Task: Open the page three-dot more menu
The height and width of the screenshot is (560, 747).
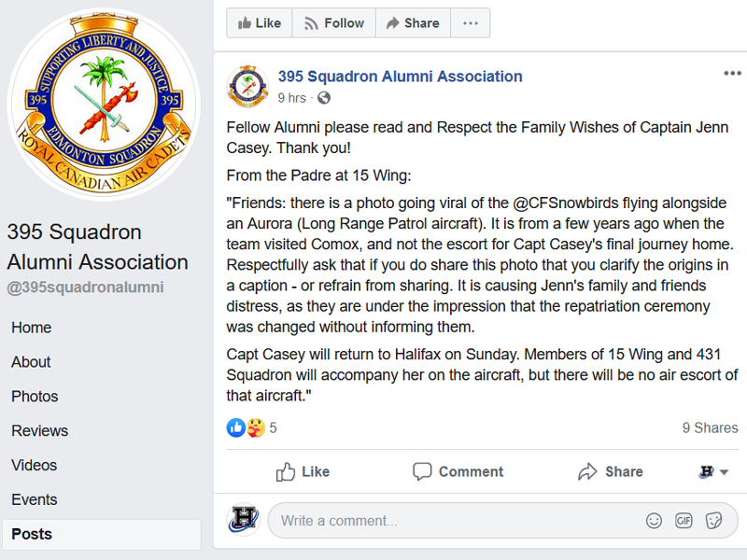Action: 471,22
